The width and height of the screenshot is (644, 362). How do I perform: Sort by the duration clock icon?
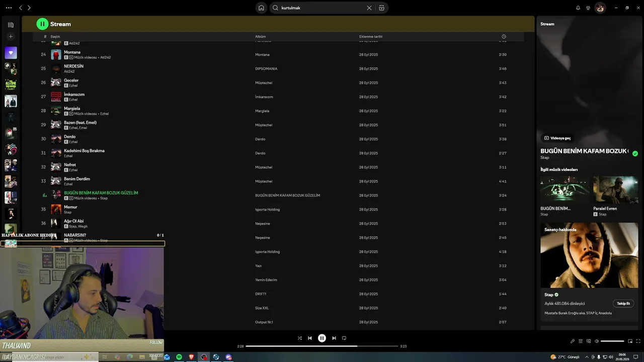pos(504,37)
